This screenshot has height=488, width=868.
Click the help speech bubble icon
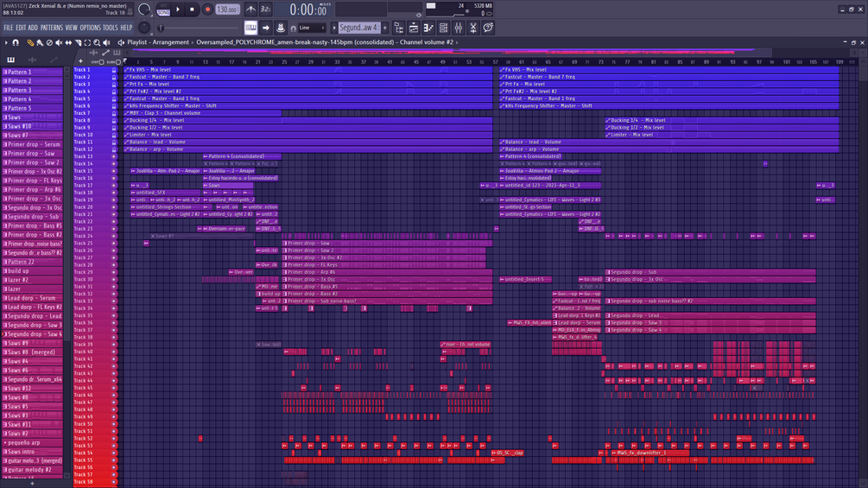(488, 28)
